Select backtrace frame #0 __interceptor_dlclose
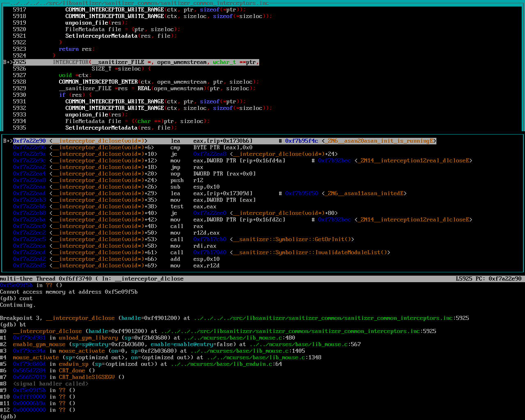525x420 pixels. coord(47,331)
